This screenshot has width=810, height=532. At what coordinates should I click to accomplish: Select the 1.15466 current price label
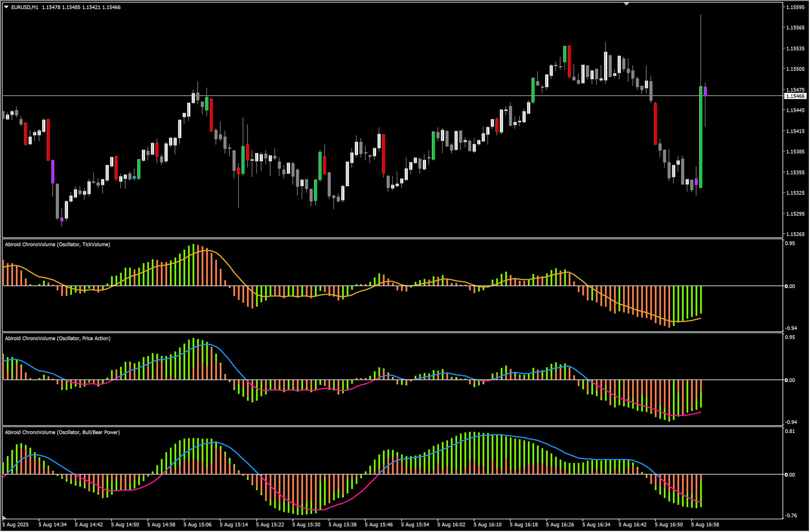click(795, 96)
